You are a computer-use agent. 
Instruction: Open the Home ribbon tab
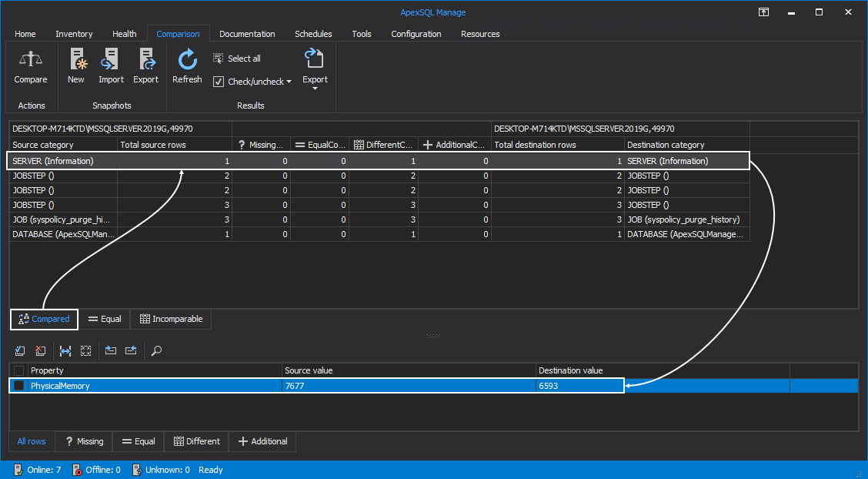(25, 34)
